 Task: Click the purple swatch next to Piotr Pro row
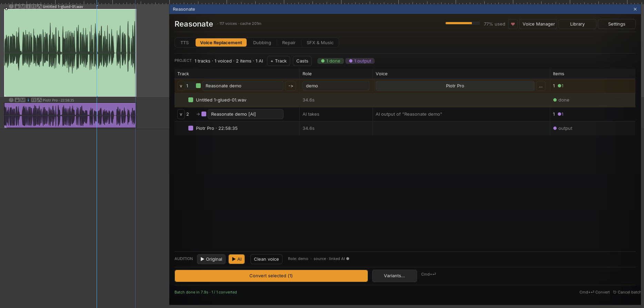[191, 128]
